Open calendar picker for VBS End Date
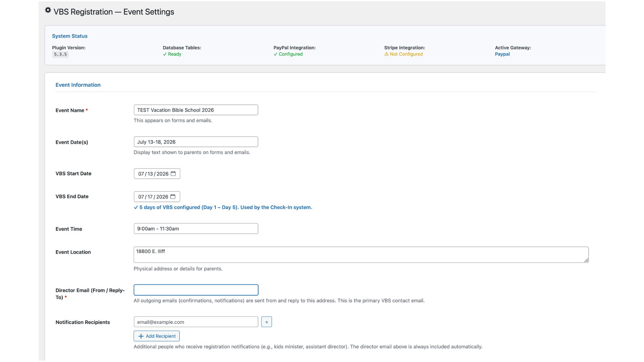 [x=173, y=197]
